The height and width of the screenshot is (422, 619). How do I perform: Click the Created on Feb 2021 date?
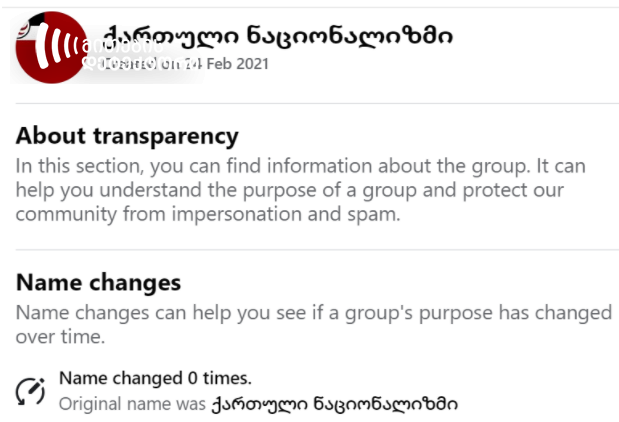coord(186,64)
